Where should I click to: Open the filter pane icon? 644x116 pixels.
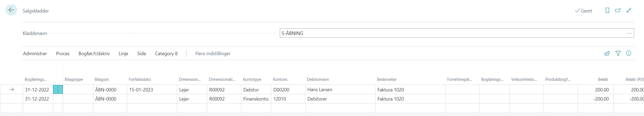[x=618, y=53]
